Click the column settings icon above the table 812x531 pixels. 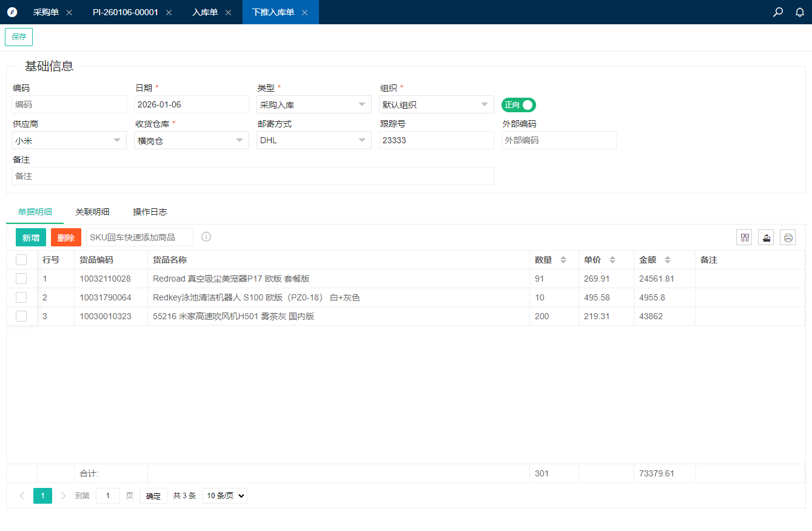(744, 237)
